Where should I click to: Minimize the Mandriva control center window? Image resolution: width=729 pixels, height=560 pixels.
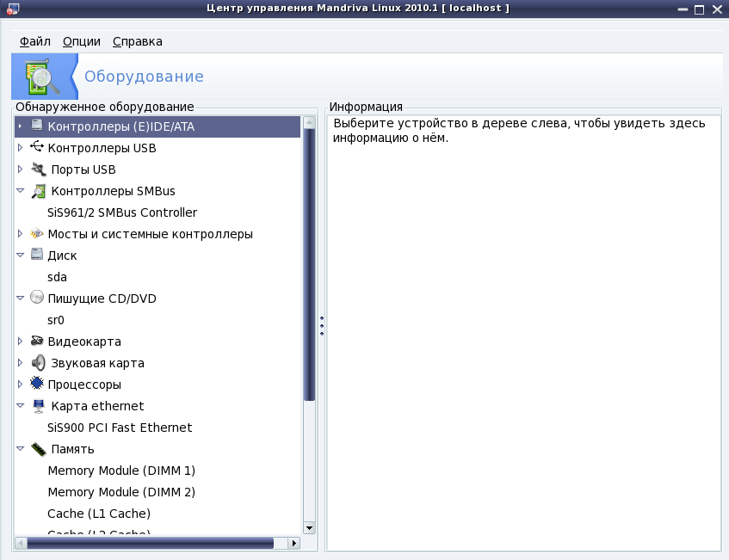683,9
